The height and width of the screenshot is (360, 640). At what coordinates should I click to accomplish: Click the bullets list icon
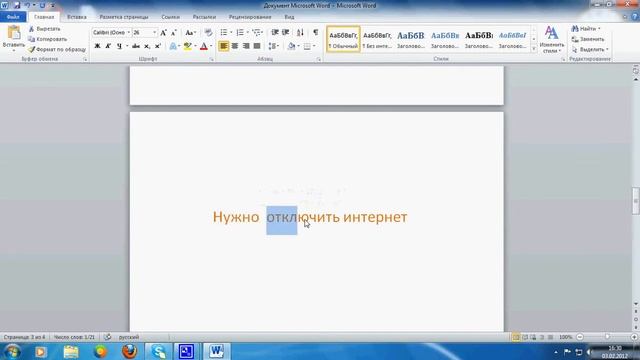[x=224, y=32]
